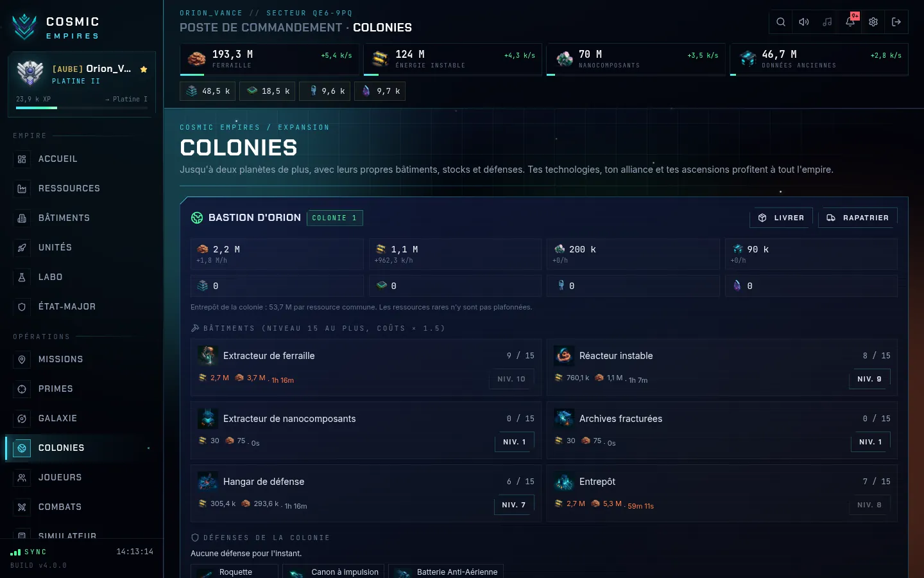
Task: Open the search icon in top bar
Action: tap(781, 22)
